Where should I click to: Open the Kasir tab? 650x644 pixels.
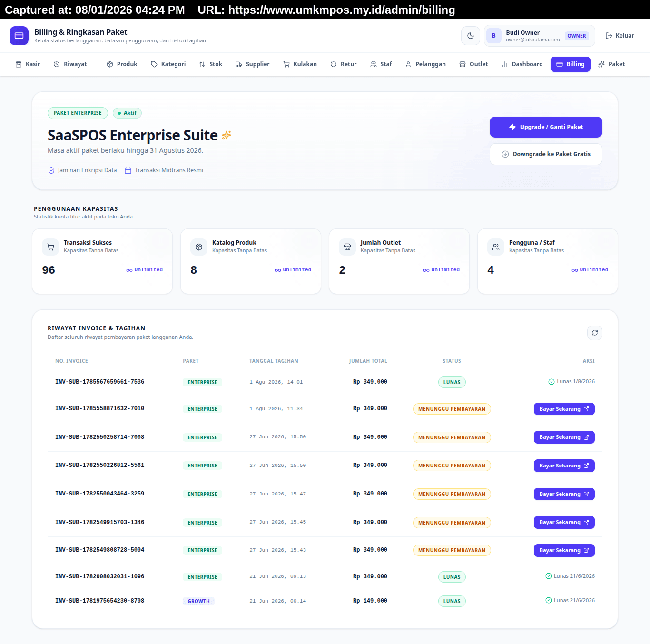coord(28,64)
